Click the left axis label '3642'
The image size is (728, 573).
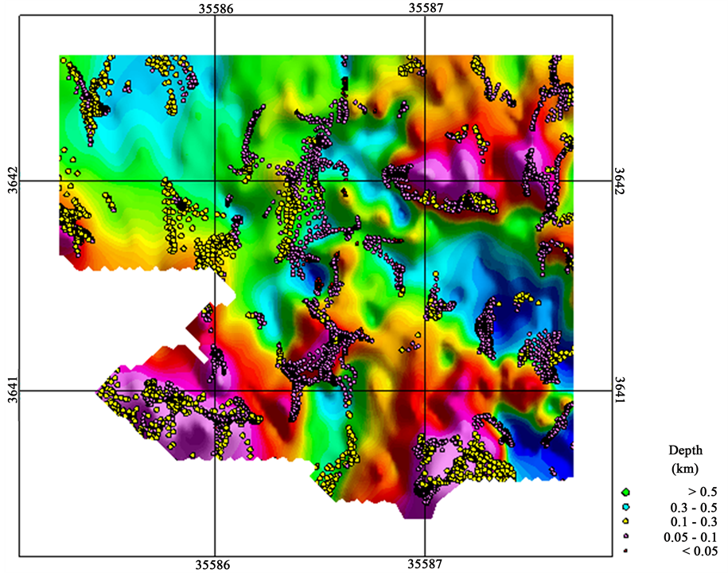[x=13, y=181]
